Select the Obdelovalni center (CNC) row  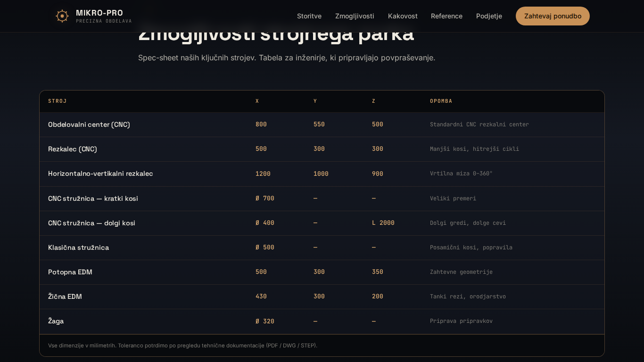[89, 124]
